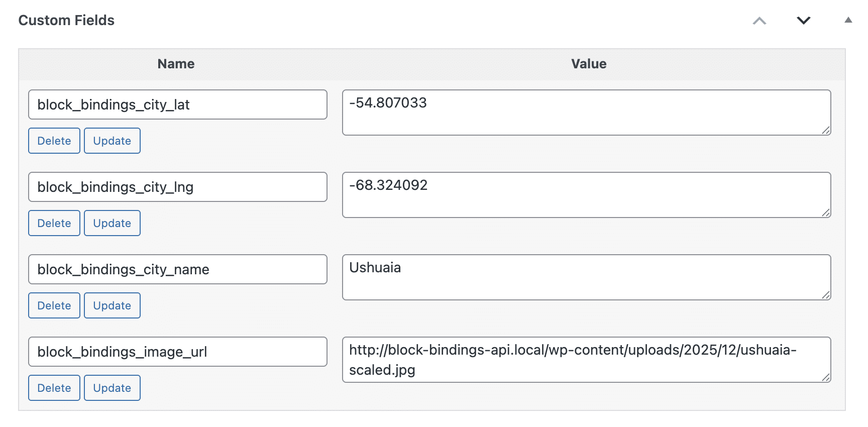Delete the block_bindings_city_lat custom field
The image size is (868, 427).
pos(54,141)
